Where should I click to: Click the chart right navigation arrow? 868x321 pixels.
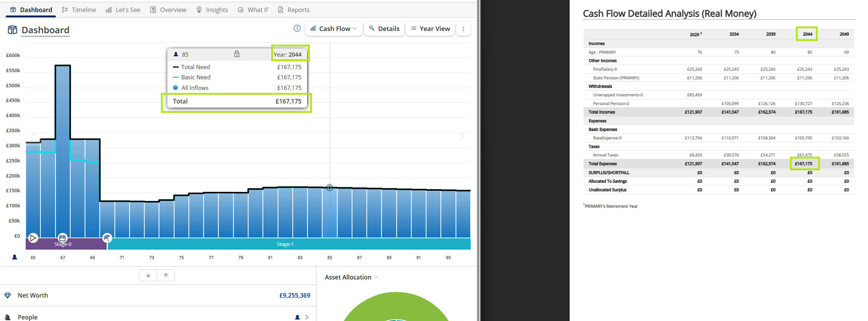pyautogui.click(x=462, y=136)
